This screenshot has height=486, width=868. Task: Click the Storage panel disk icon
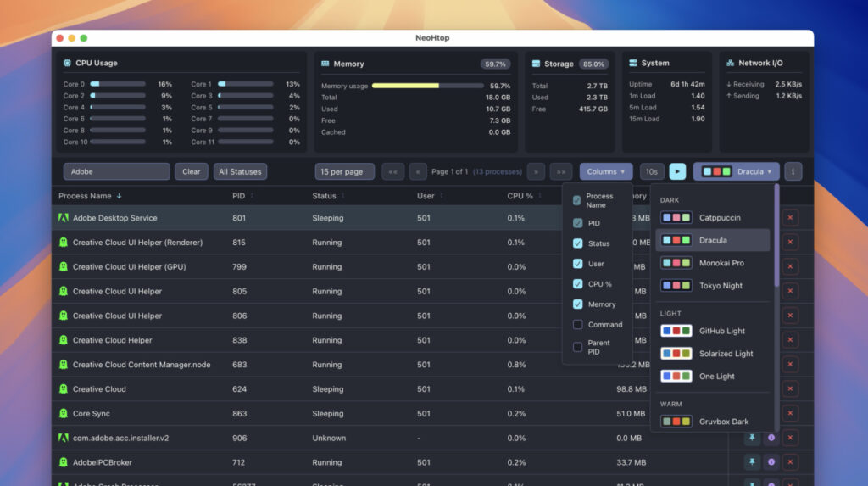click(x=536, y=64)
